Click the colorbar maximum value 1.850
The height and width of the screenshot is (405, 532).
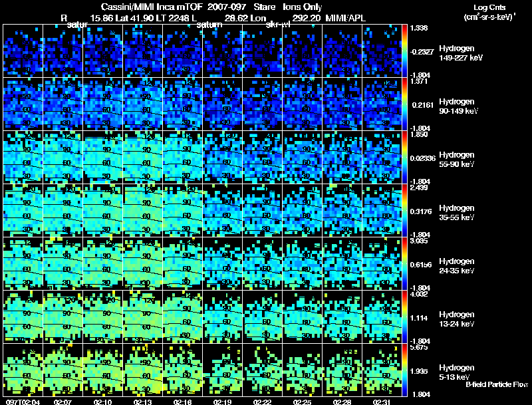tap(420, 134)
